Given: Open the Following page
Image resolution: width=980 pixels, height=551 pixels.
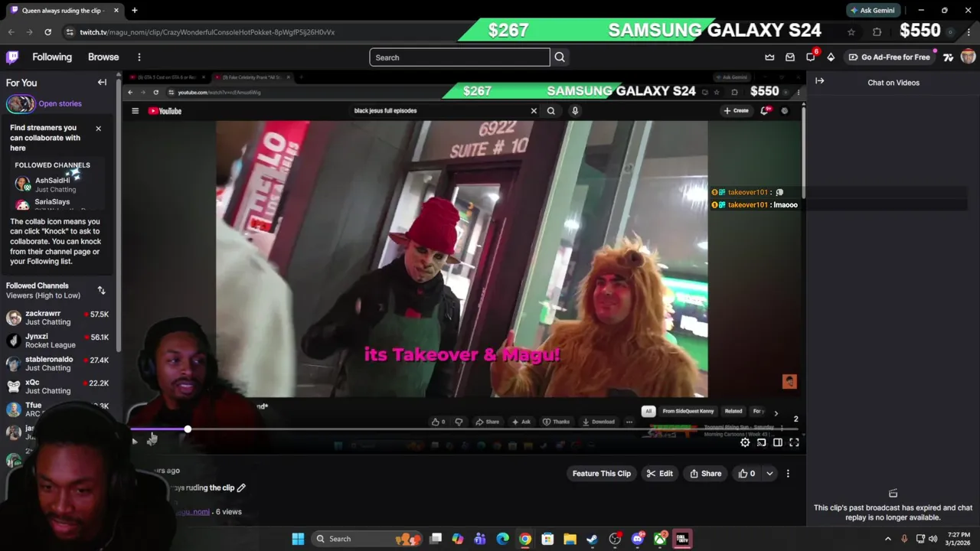Looking at the screenshot, I should [52, 57].
